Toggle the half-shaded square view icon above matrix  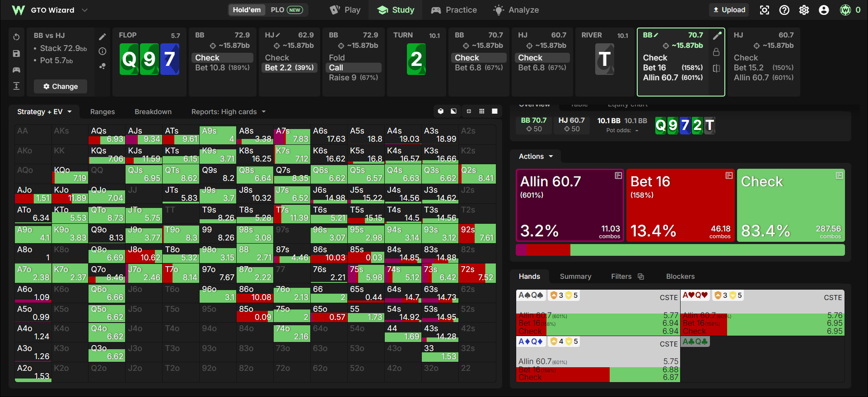[453, 111]
